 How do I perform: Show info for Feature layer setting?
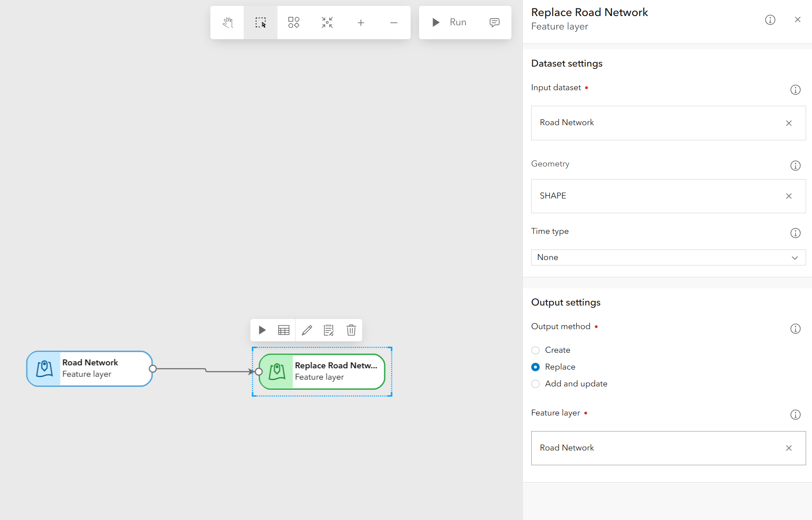click(795, 415)
